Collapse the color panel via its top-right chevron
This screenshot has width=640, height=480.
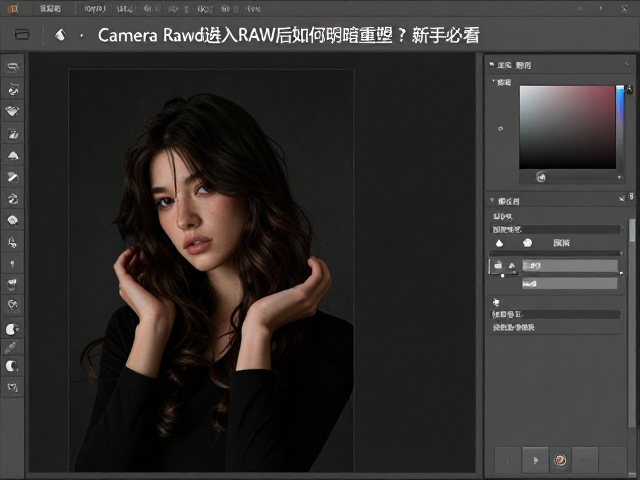pos(627,64)
